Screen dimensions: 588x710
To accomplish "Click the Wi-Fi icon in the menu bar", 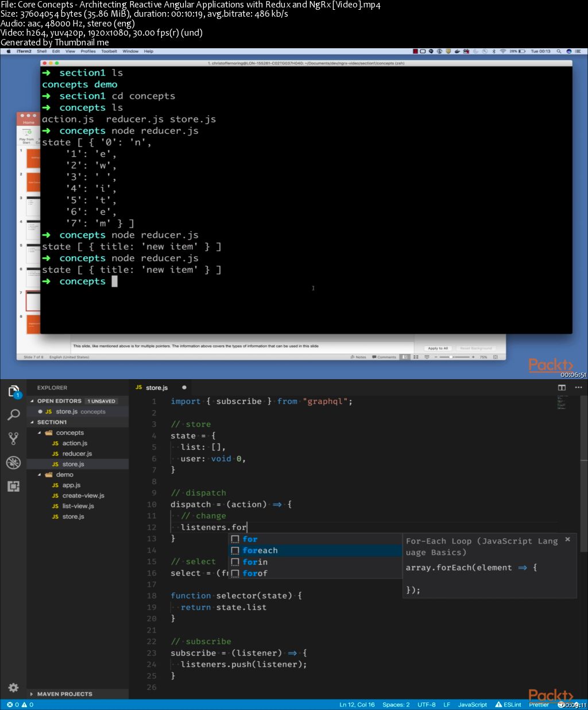I will pyautogui.click(x=502, y=51).
